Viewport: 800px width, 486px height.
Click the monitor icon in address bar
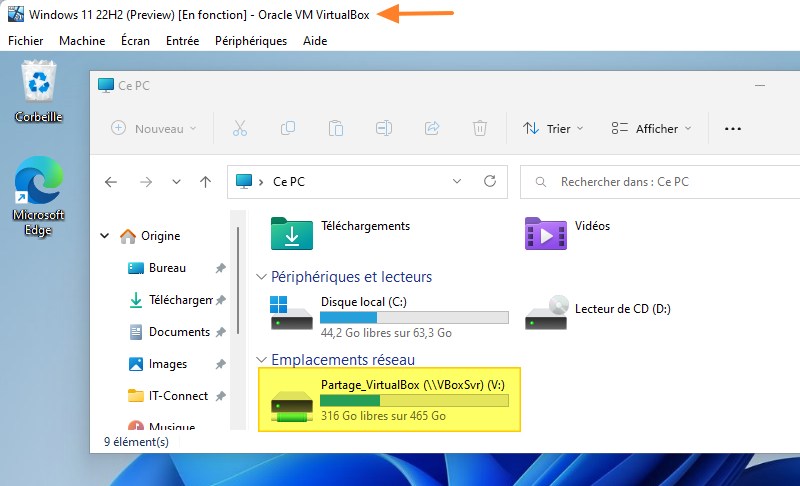tap(244, 181)
